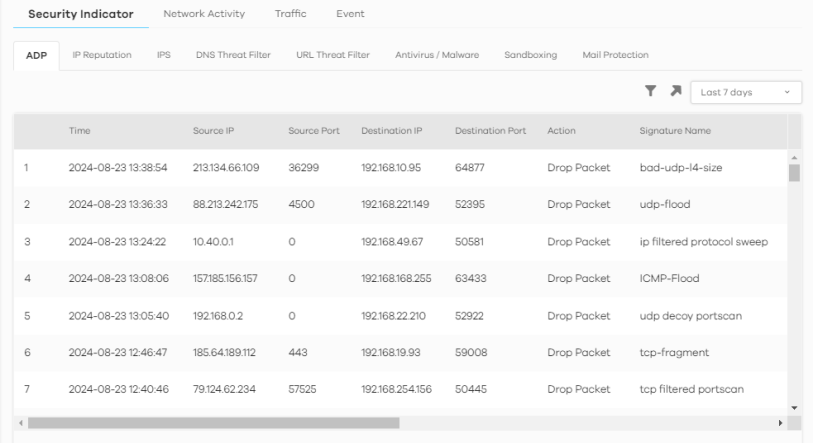Screen dimensions: 813x443
Task: Click the horizontal scrollbar thumb
Action: [213, 422]
